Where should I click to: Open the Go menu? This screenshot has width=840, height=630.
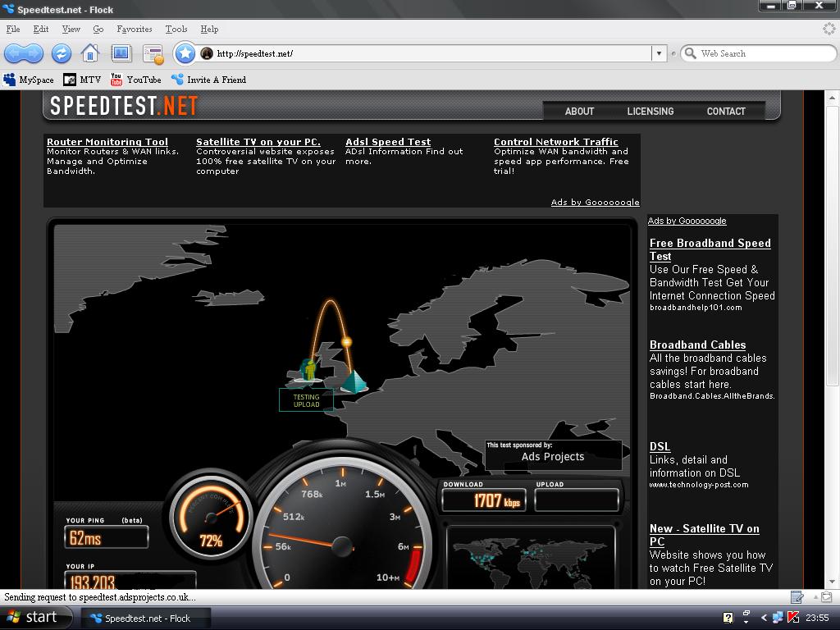click(x=98, y=29)
